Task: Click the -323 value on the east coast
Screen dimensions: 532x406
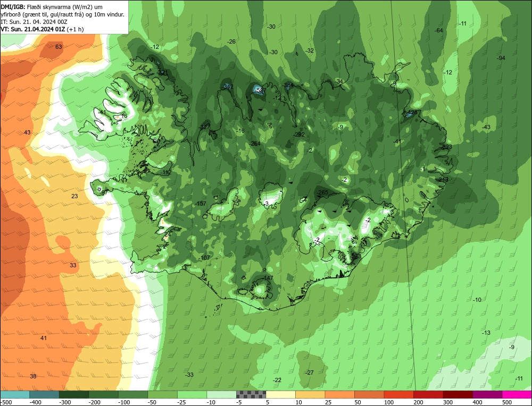Action: click(447, 147)
